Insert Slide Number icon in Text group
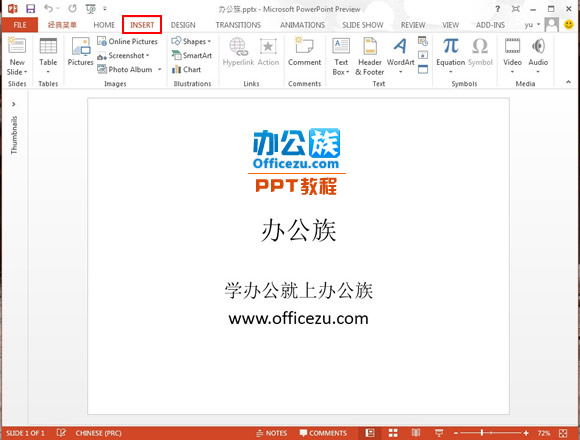 (423, 55)
